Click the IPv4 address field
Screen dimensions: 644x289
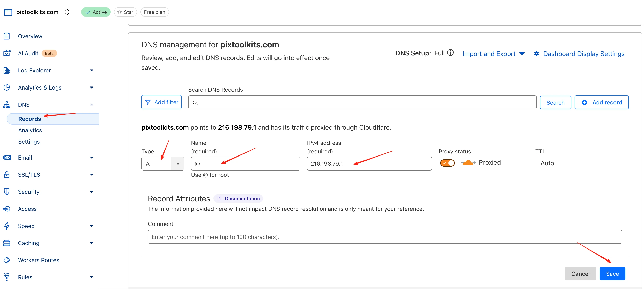(x=369, y=164)
